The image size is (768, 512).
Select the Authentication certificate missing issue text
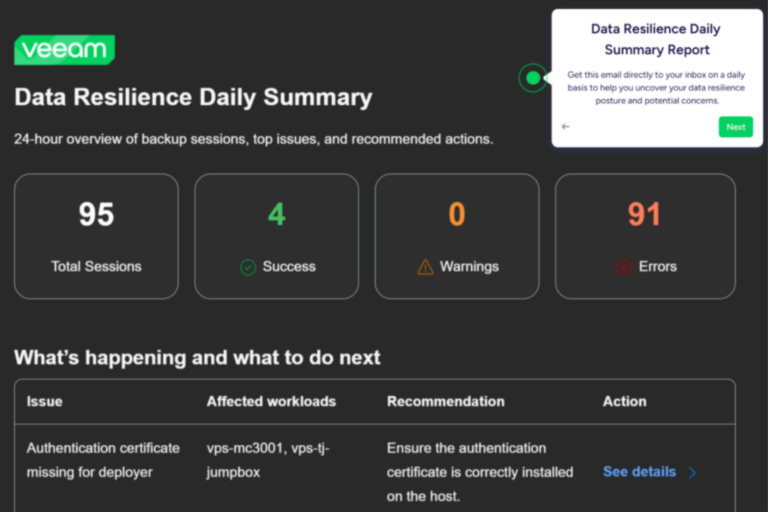click(103, 460)
